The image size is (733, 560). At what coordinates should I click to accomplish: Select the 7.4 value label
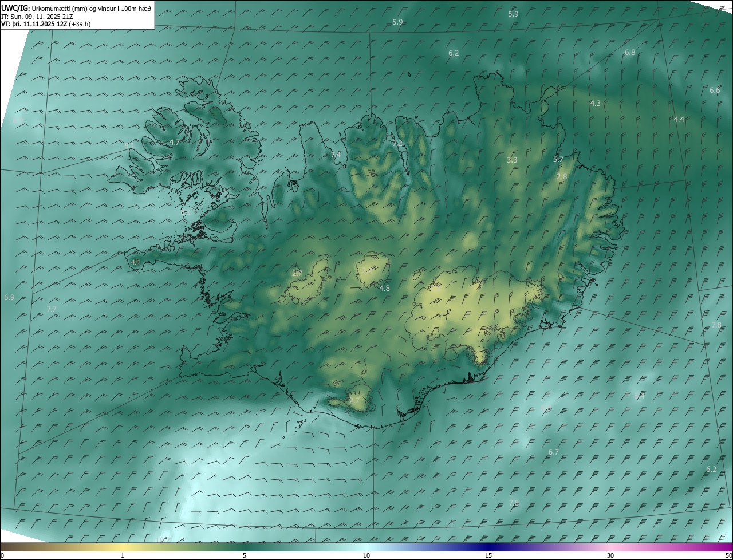coord(336,155)
